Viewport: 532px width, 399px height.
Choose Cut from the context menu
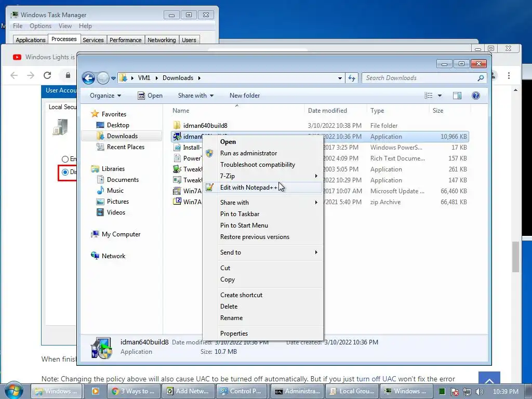coord(262,268)
